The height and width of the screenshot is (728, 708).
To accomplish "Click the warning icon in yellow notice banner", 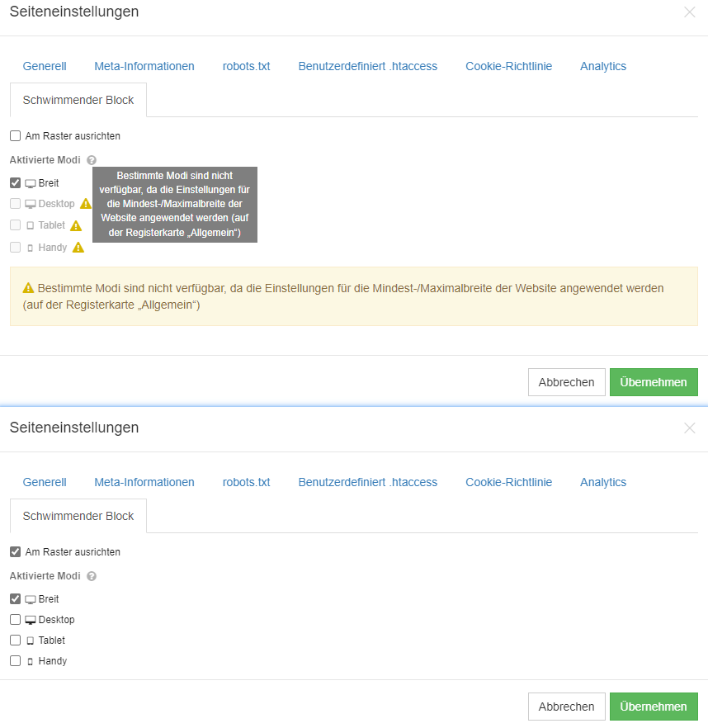I will coord(28,288).
